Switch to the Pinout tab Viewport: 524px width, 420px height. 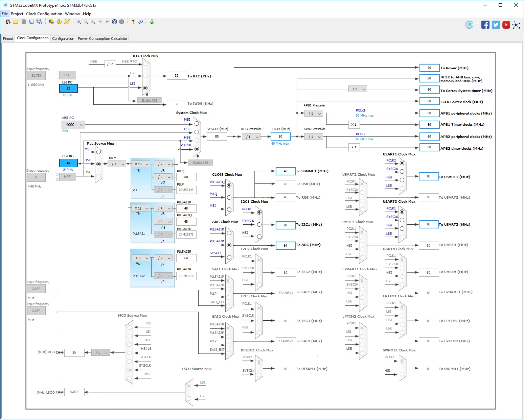click(8, 39)
